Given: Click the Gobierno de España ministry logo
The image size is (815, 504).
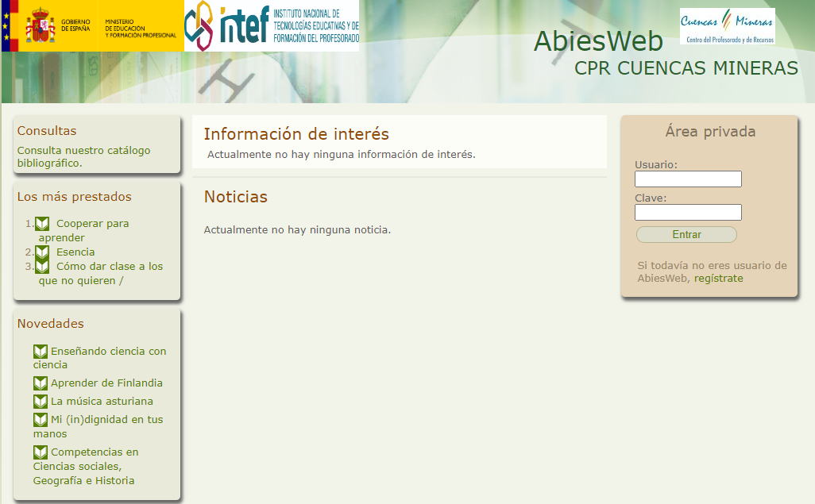Looking at the screenshot, I should tap(92, 26).
